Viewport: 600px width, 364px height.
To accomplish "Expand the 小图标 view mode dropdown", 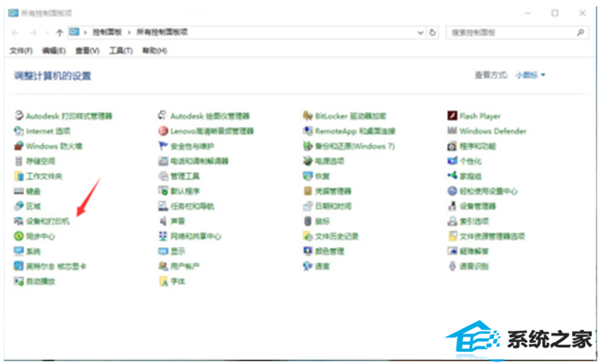I will [x=530, y=75].
